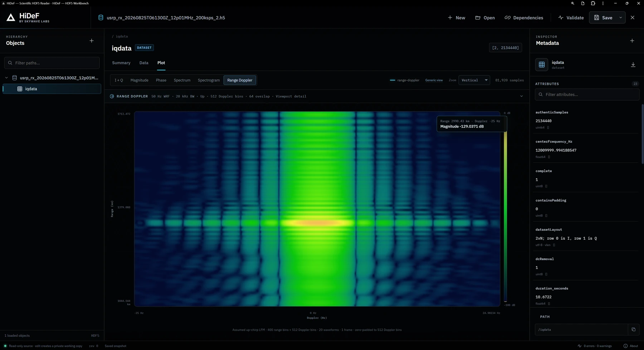This screenshot has height=350, width=644.
Task: Click the array bracket icon under centerFrequency_Hz
Action: coord(549,157)
